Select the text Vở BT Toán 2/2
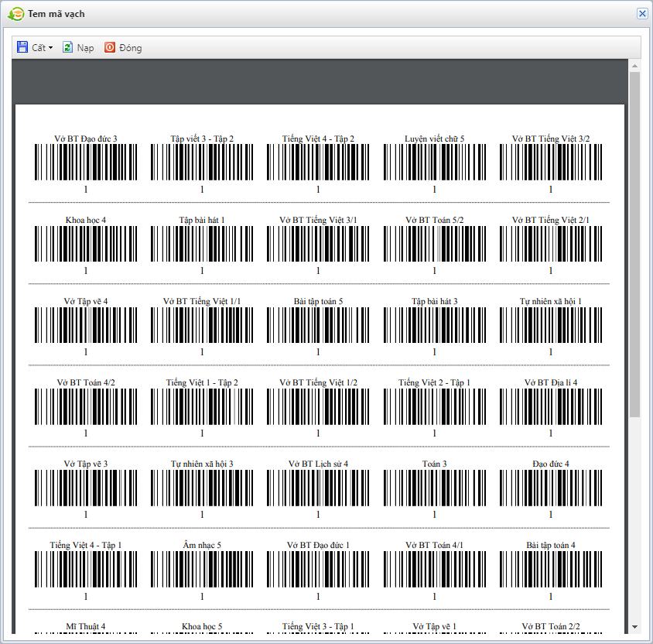This screenshot has width=653, height=644. 551,626
